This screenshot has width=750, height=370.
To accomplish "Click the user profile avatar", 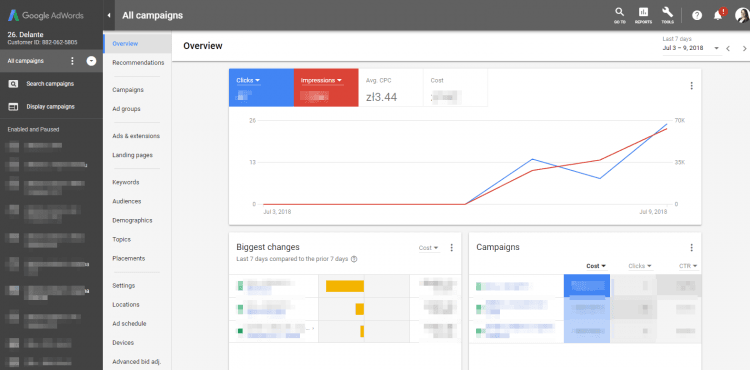I will pyautogui.click(x=742, y=15).
